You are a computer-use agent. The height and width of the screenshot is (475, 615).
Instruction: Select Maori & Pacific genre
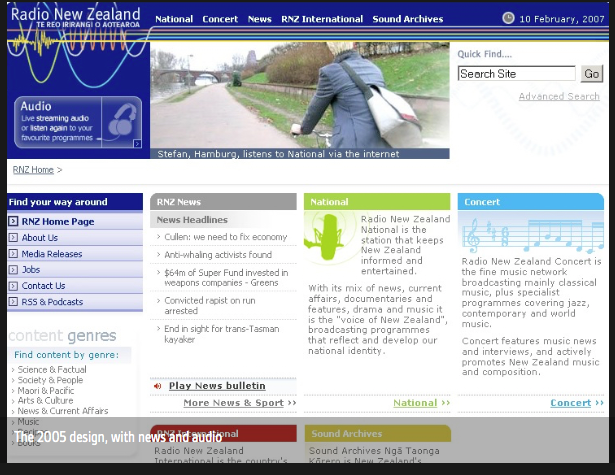[45, 391]
